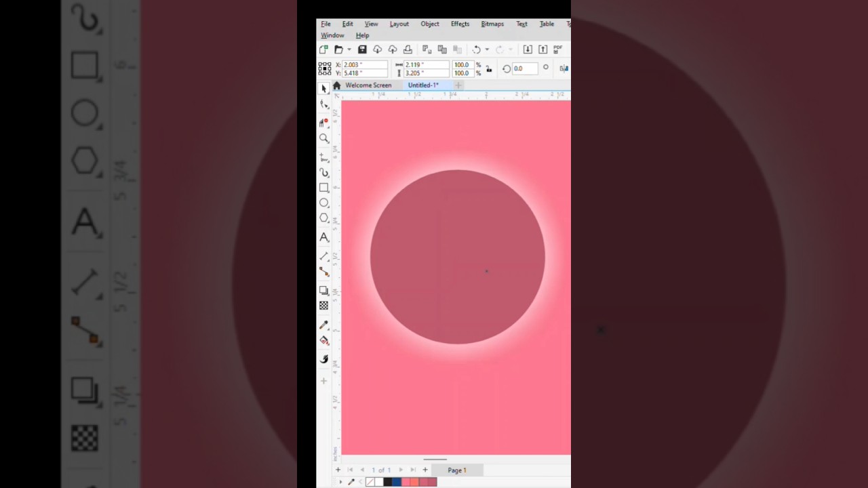The image size is (868, 488).
Task: Select the Rectangle tool
Action: click(324, 188)
